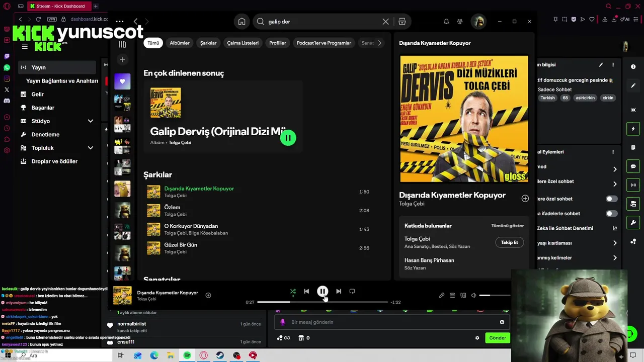Go to Spotify home via house icon
This screenshot has width=644, height=362.
242,22
